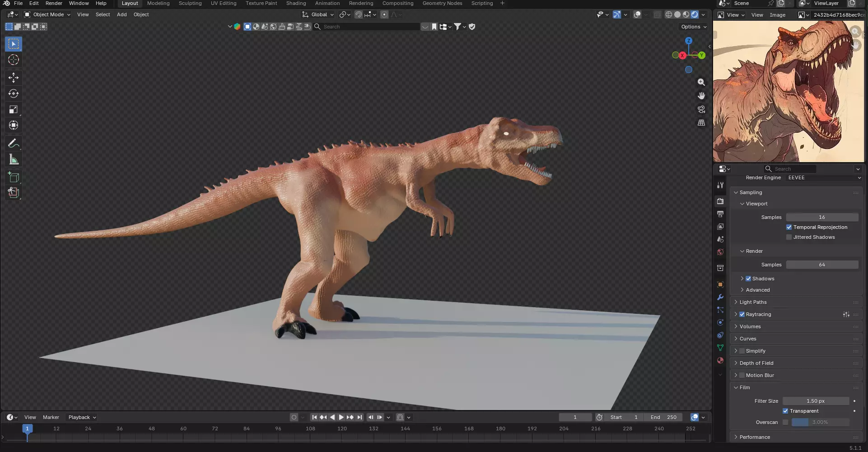Viewport: 868px width, 452px height.
Task: Open the Physics properties tab
Action: pos(720,322)
